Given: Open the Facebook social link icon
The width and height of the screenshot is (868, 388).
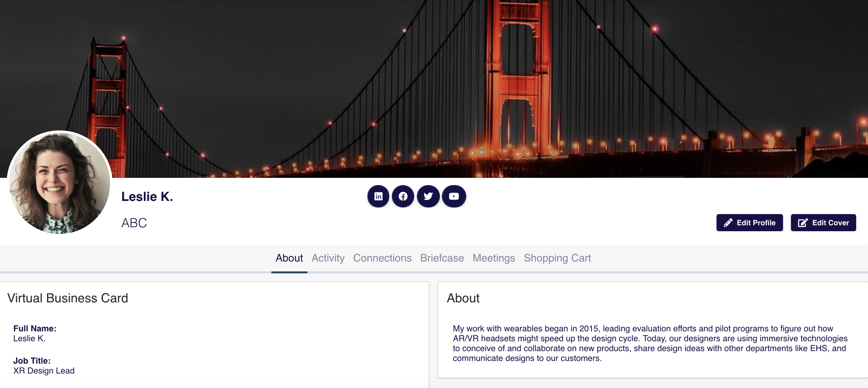Looking at the screenshot, I should (403, 196).
